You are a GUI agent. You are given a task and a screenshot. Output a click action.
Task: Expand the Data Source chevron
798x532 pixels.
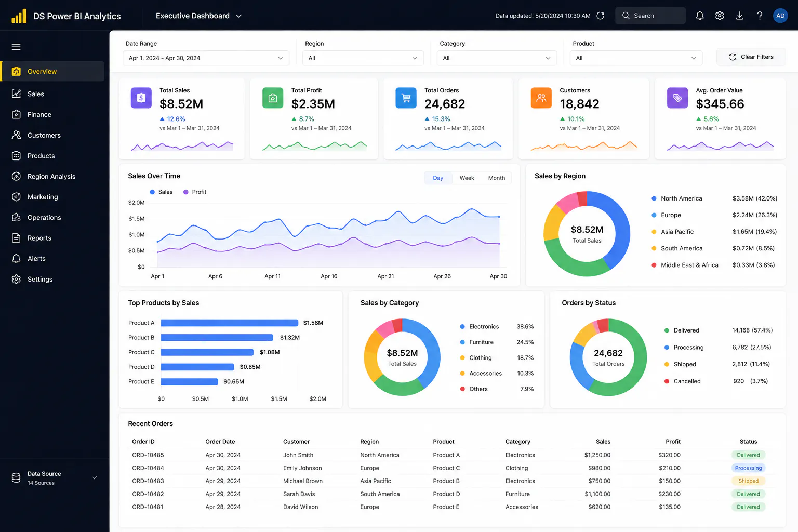coord(95,478)
